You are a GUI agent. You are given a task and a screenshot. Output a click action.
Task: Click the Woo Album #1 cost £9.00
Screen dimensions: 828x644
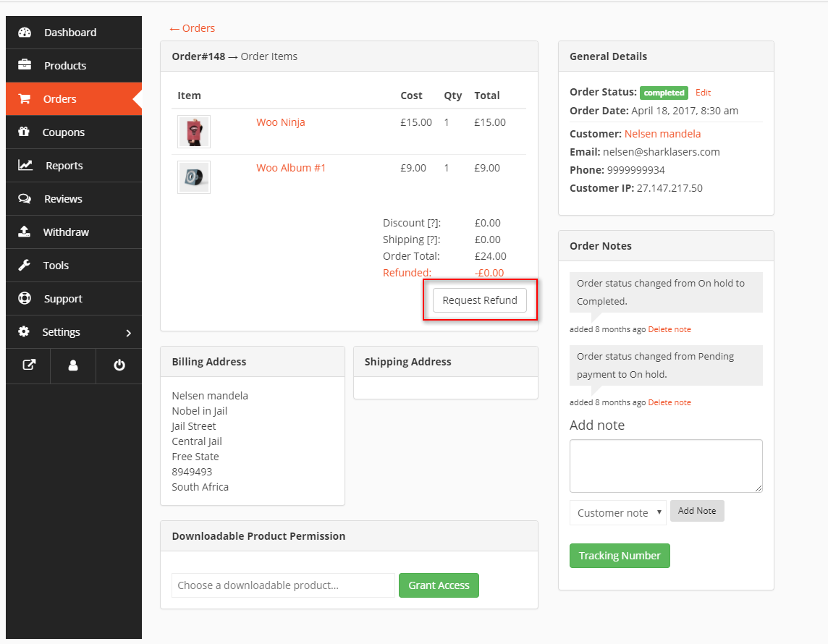pos(413,168)
